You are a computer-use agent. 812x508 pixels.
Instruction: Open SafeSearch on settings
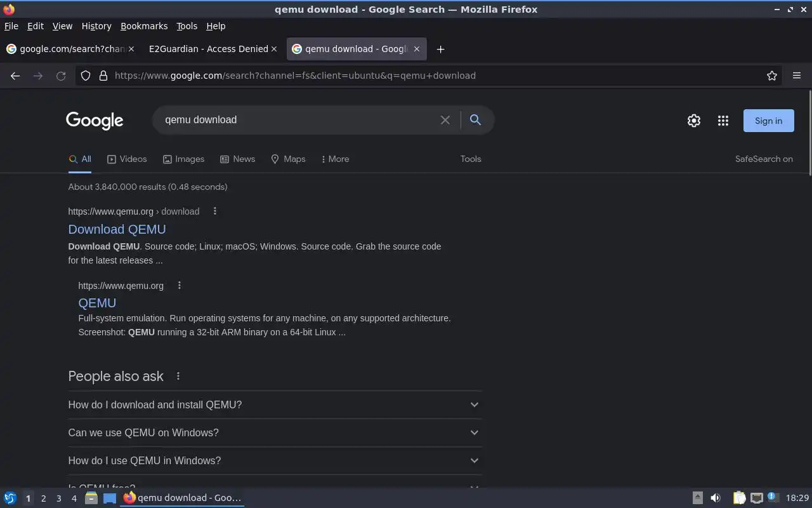point(764,159)
